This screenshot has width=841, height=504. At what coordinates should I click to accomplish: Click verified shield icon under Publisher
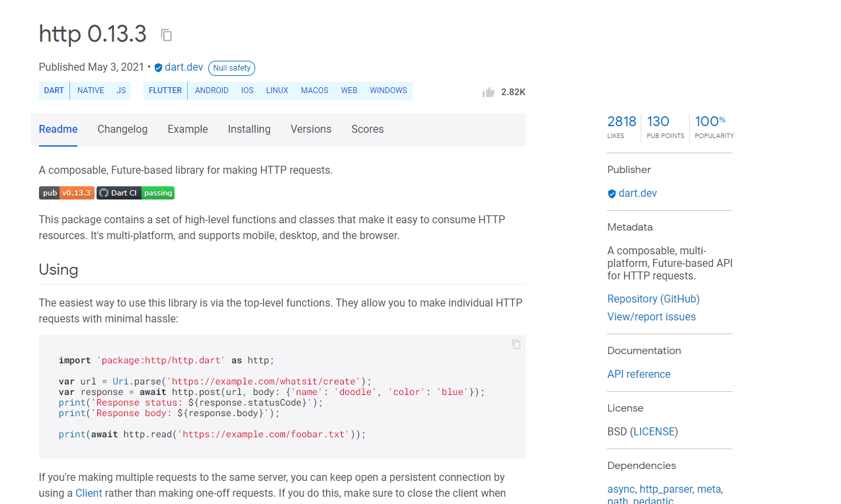(612, 194)
